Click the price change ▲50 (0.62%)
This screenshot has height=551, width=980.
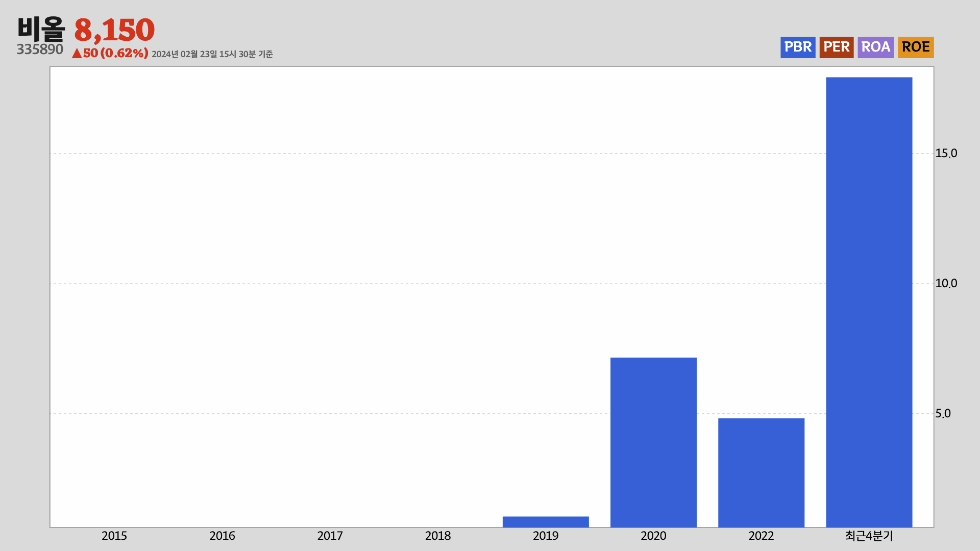(x=110, y=53)
